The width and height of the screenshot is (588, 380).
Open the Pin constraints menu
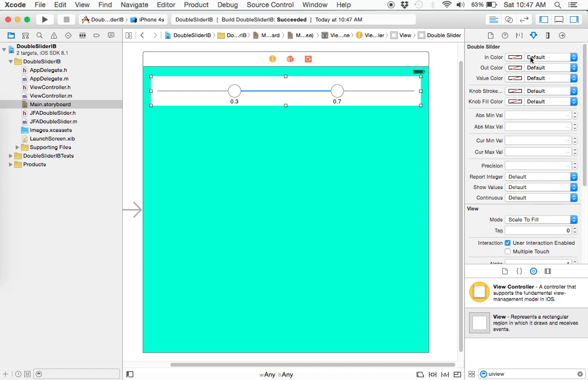coord(433,374)
